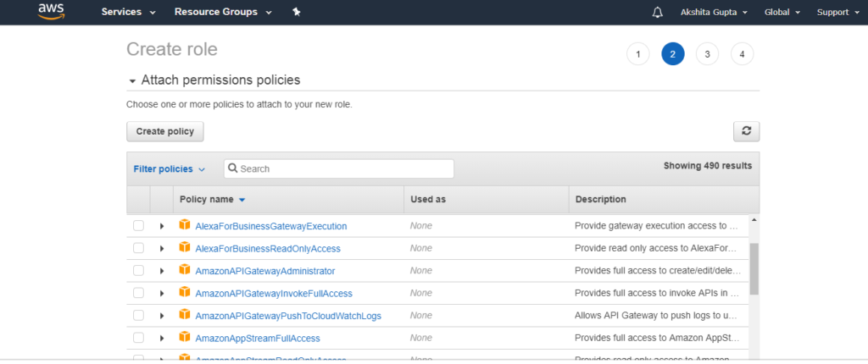This screenshot has height=364, width=868.
Task: Expand the AmazonAppStreamFullAccess policy row
Action: (162, 338)
